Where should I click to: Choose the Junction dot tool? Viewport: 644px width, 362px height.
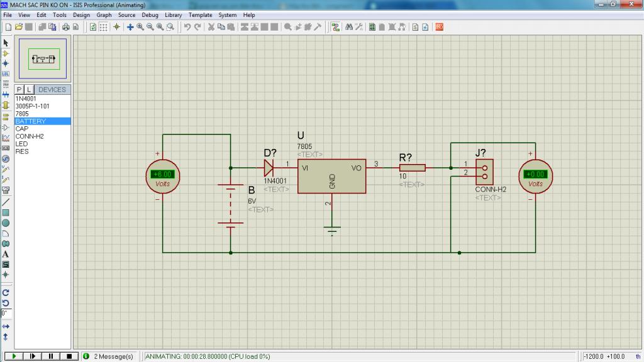coord(6,63)
